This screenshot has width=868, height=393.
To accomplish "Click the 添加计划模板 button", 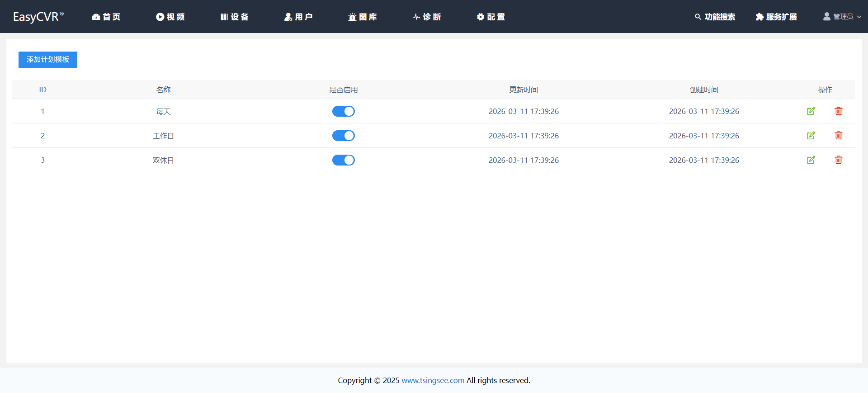I will pyautogui.click(x=48, y=60).
